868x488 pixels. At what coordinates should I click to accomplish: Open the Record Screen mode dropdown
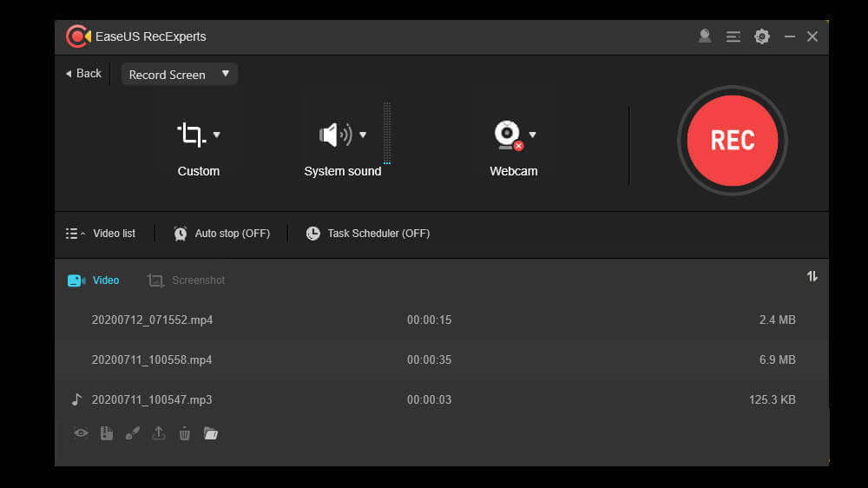[x=180, y=74]
